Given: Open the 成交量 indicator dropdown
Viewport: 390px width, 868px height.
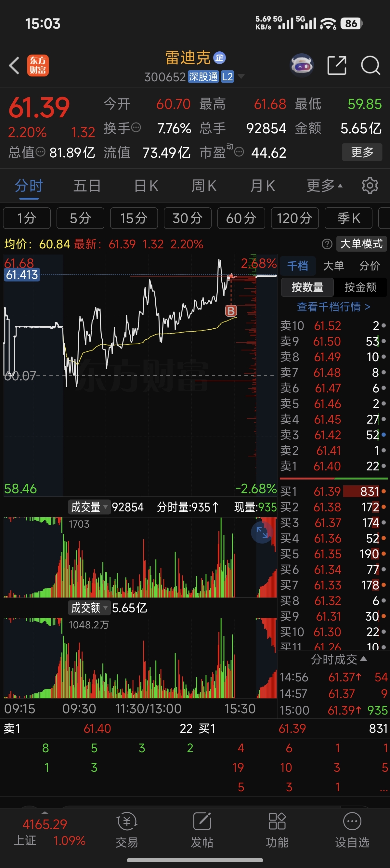Looking at the screenshot, I should coord(89,507).
